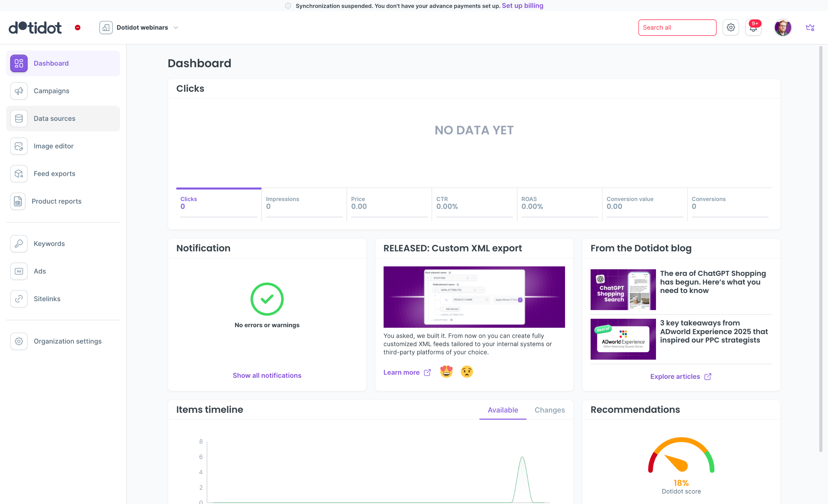
Task: Open the Campaigns megaphone icon
Action: tap(19, 91)
